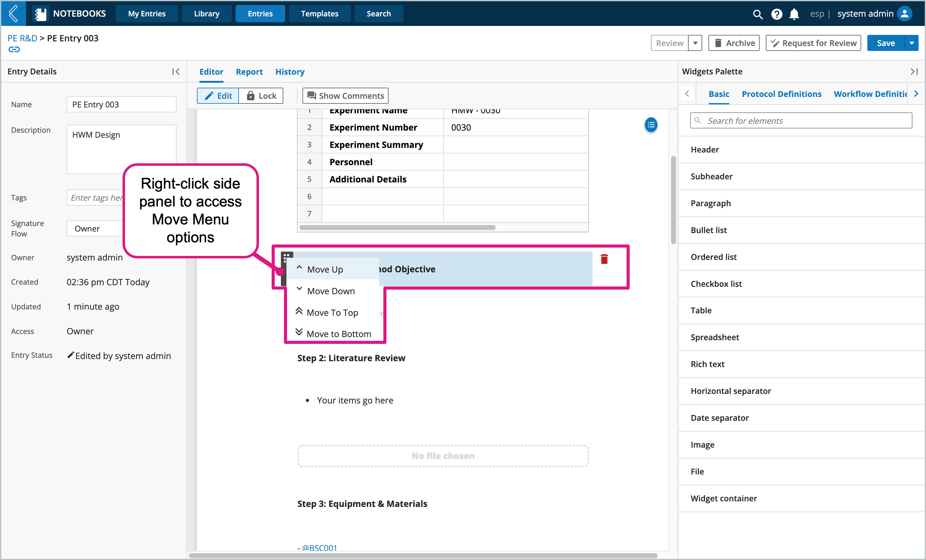The image size is (926, 560).
Task: Click the No file chosen drop area
Action: click(443, 456)
